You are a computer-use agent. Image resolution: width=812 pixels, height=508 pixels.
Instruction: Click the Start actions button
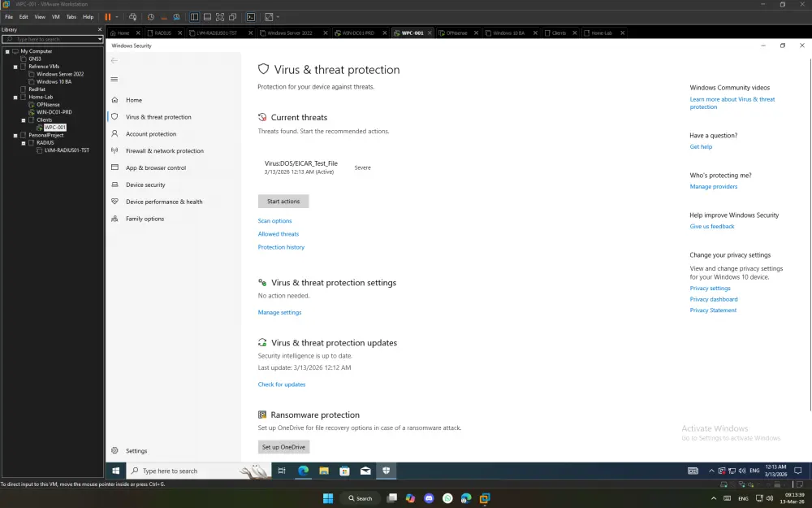[283, 201]
